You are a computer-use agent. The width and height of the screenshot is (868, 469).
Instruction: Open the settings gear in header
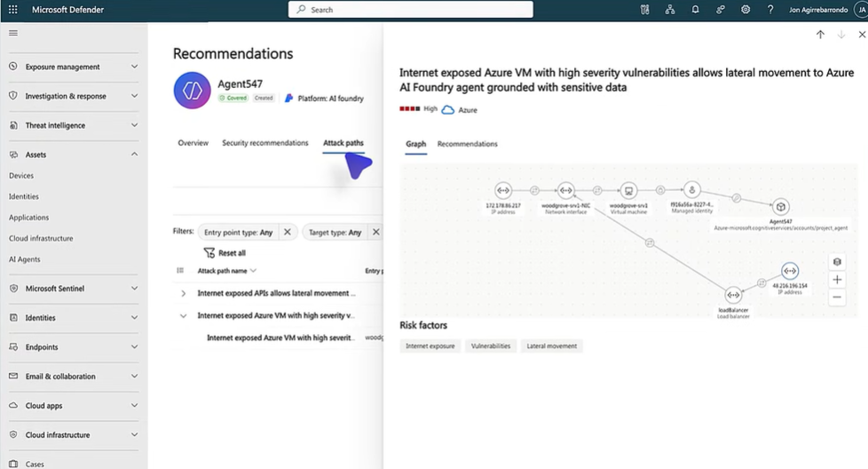(746, 9)
